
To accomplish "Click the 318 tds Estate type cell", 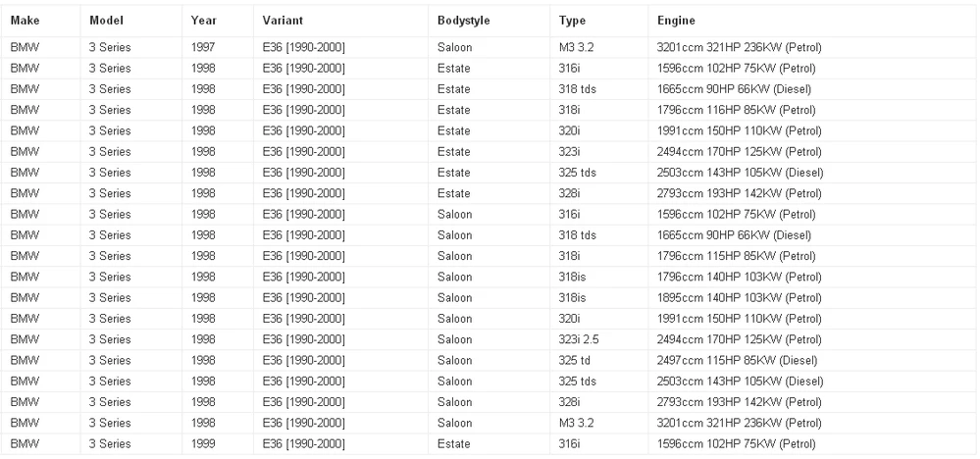I will coord(578,89).
